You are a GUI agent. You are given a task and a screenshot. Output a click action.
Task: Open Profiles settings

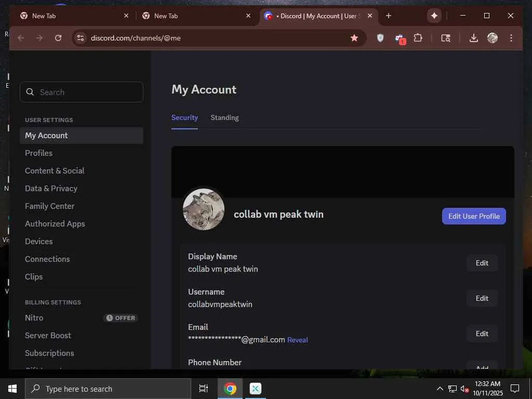click(x=82, y=153)
